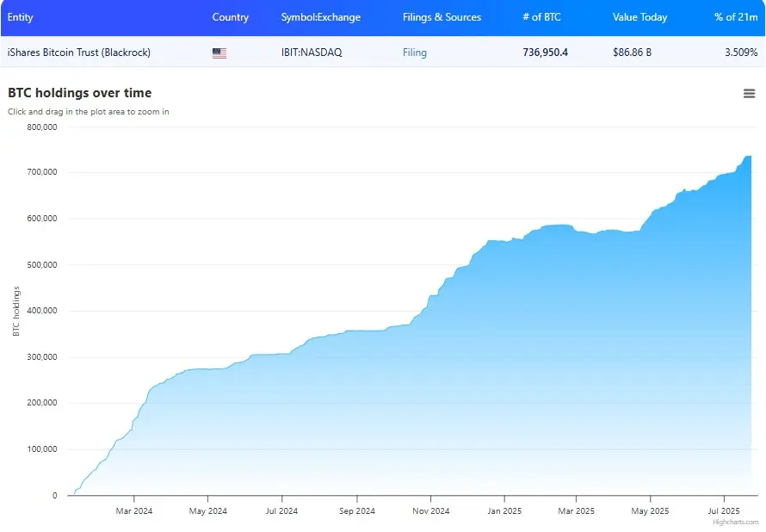This screenshot has height=532, width=766.
Task: Click the 300,000 y-axis label
Action: 42,357
